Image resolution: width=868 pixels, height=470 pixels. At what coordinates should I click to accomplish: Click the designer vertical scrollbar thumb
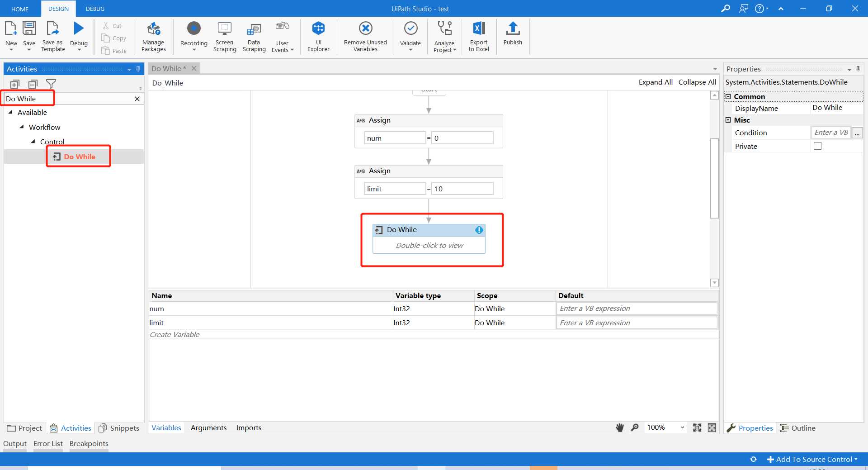pyautogui.click(x=714, y=178)
